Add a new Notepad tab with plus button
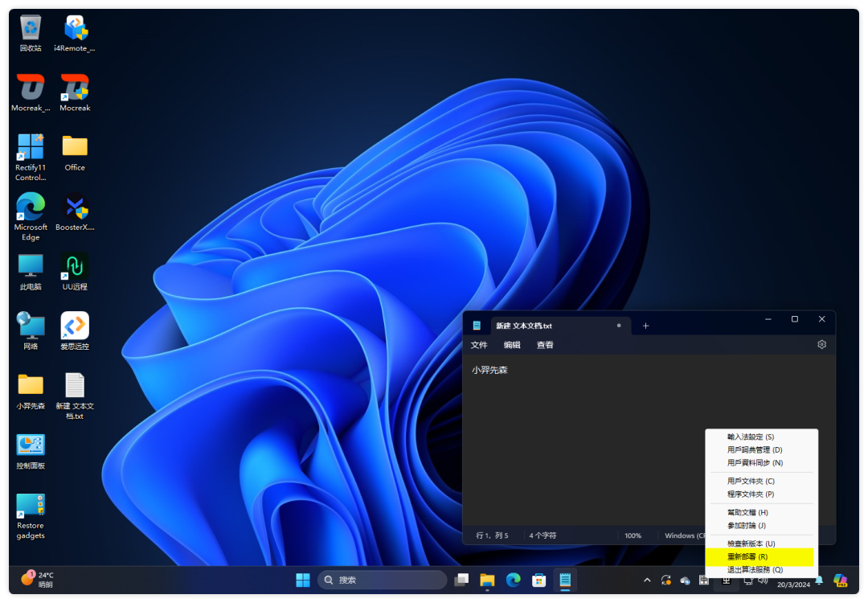The width and height of the screenshot is (868, 603). coord(645,326)
